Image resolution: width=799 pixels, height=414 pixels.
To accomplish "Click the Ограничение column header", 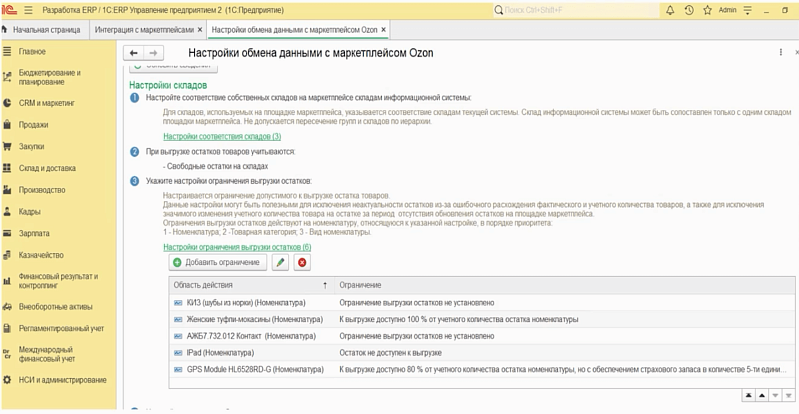I will click(x=565, y=285).
